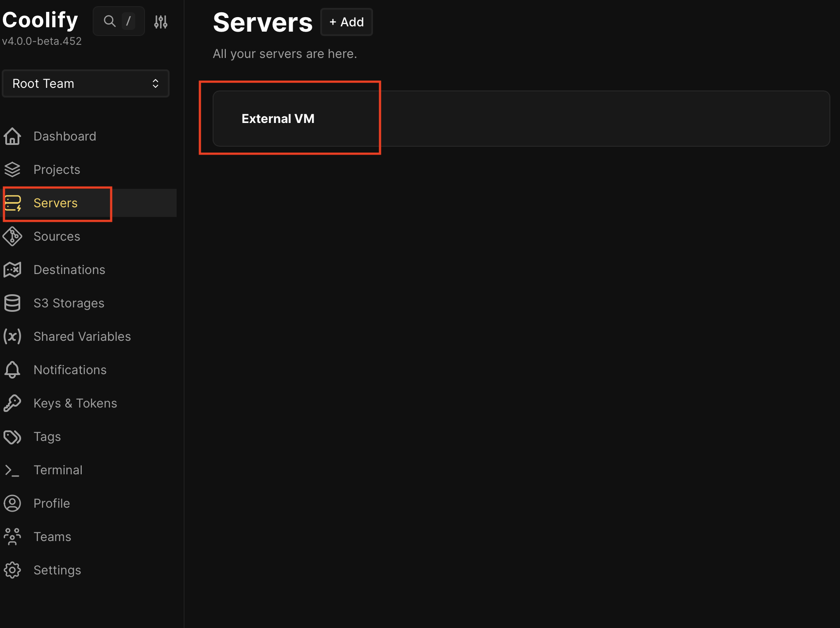Open the Terminal prompt icon
The height and width of the screenshot is (628, 840).
12,470
